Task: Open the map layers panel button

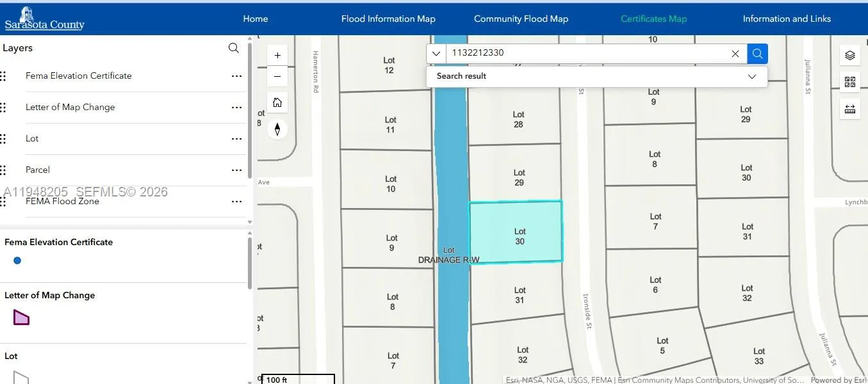Action: click(x=850, y=56)
